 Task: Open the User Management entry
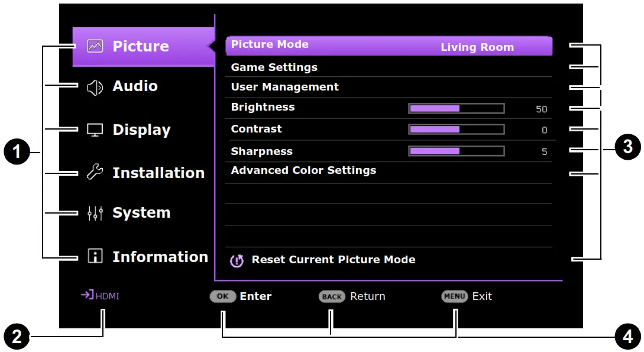284,86
